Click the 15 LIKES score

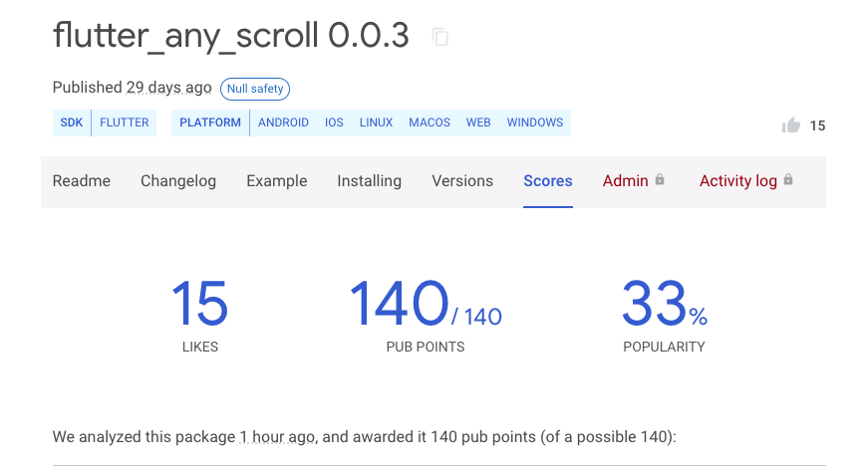point(200,316)
